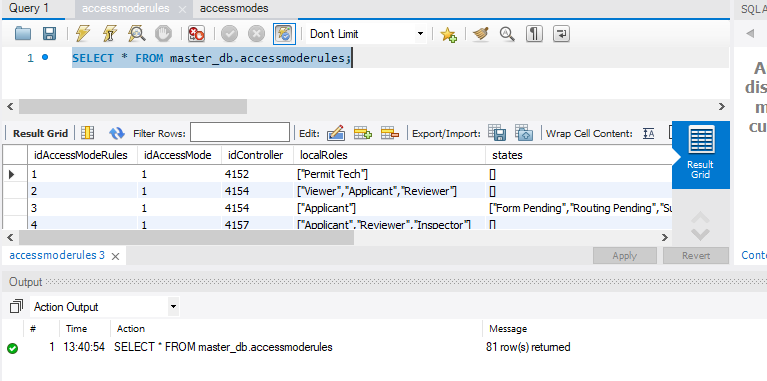Screen dimensions: 767x381
Task: Export the recordset to an external file
Action: tap(496, 133)
